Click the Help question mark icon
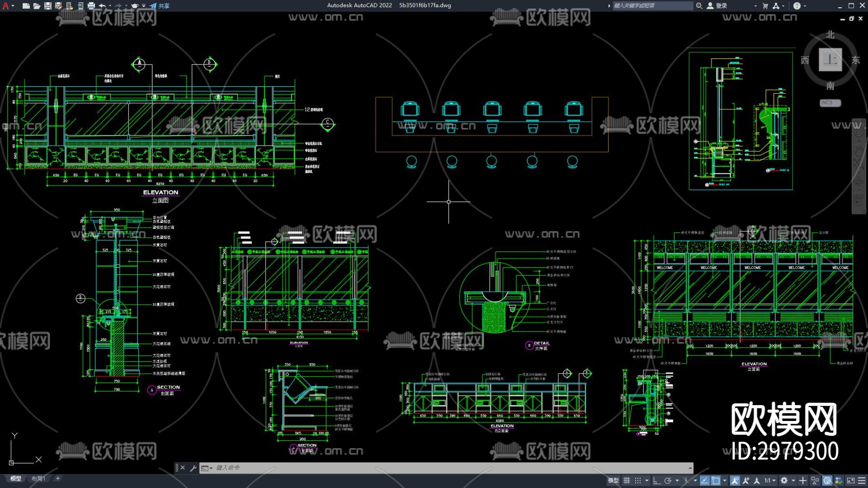868x488 pixels. point(797,6)
